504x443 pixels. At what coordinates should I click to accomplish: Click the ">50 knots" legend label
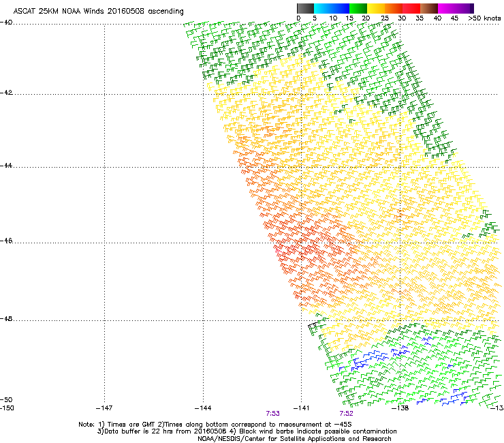click(x=484, y=18)
